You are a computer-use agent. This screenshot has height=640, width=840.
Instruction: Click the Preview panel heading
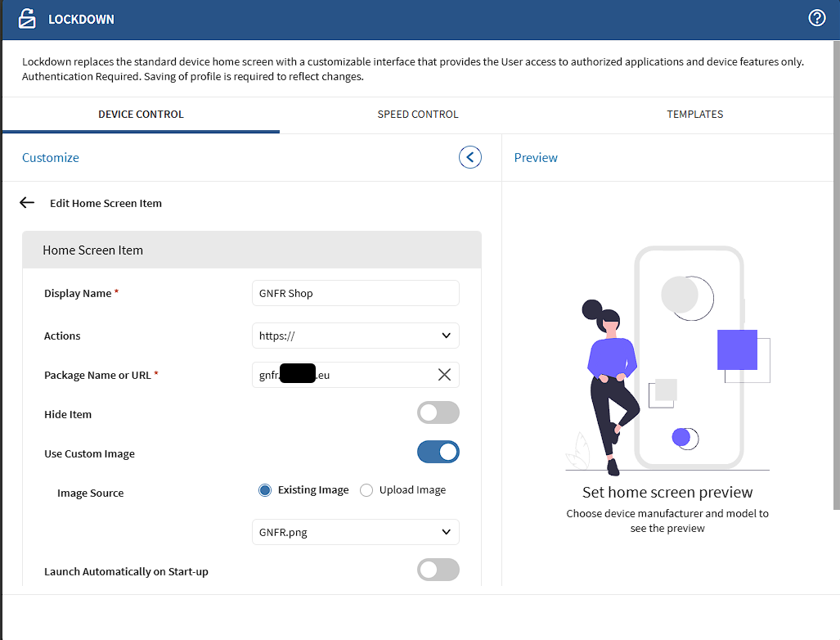tap(536, 158)
